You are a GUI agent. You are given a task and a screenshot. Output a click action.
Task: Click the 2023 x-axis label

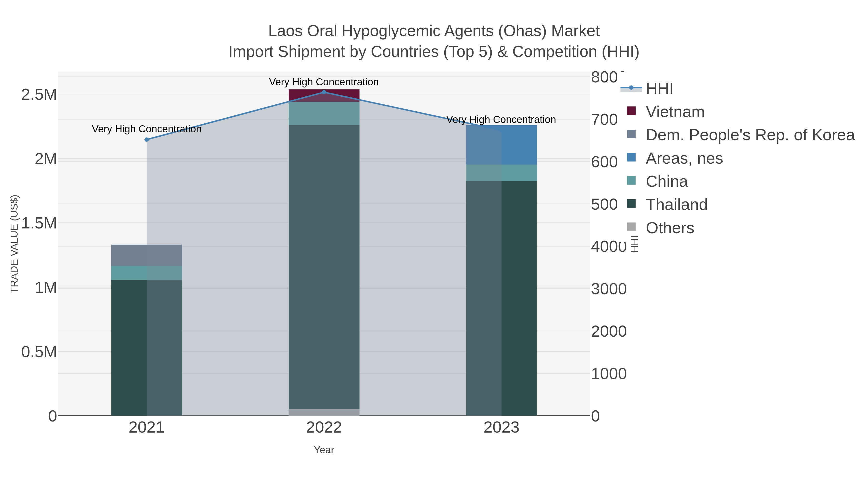502,428
